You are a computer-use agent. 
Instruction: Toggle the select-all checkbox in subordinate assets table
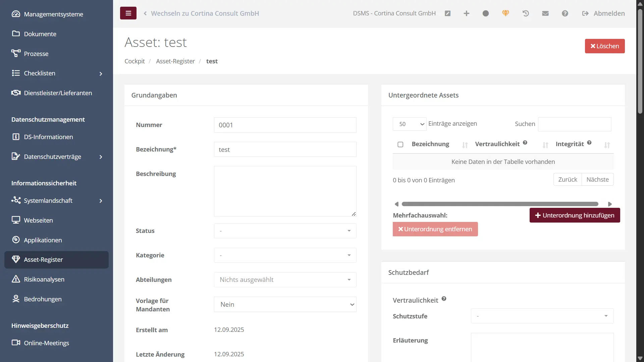[400, 144]
